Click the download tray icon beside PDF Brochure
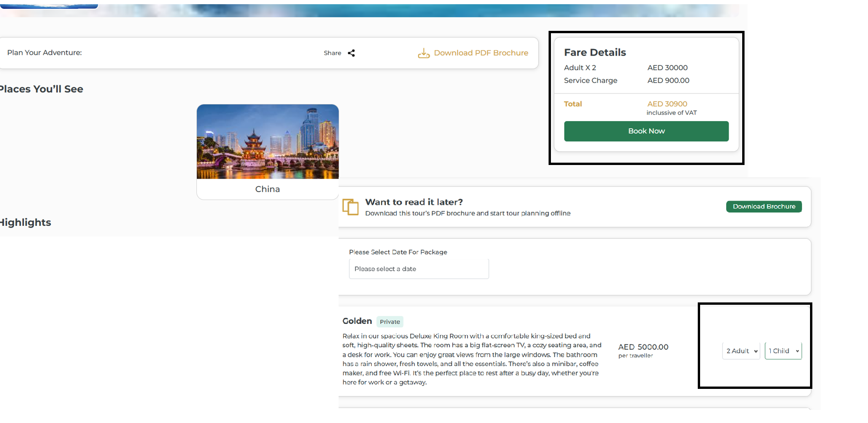This screenshot has width=868, height=423. pos(424,53)
